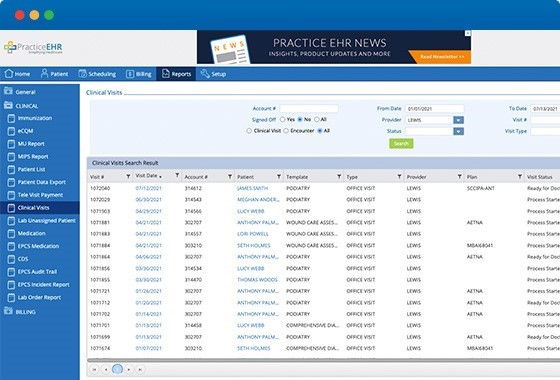Click the Setup wrench icon

pyautogui.click(x=205, y=74)
